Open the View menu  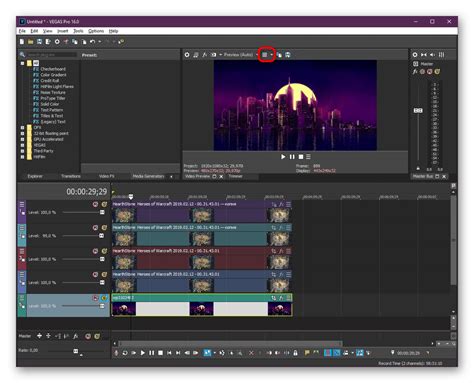pos(48,31)
